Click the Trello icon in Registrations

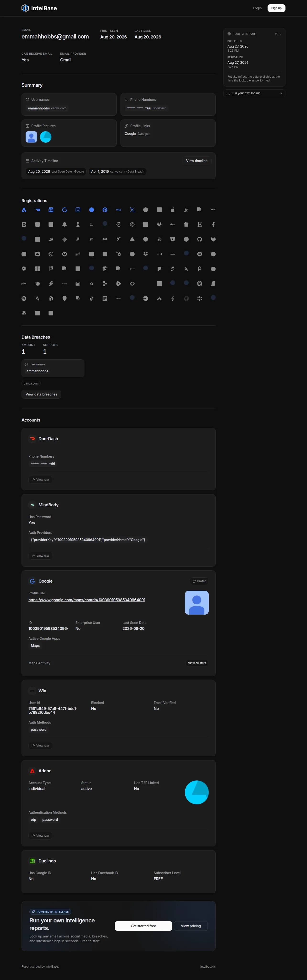click(105, 299)
